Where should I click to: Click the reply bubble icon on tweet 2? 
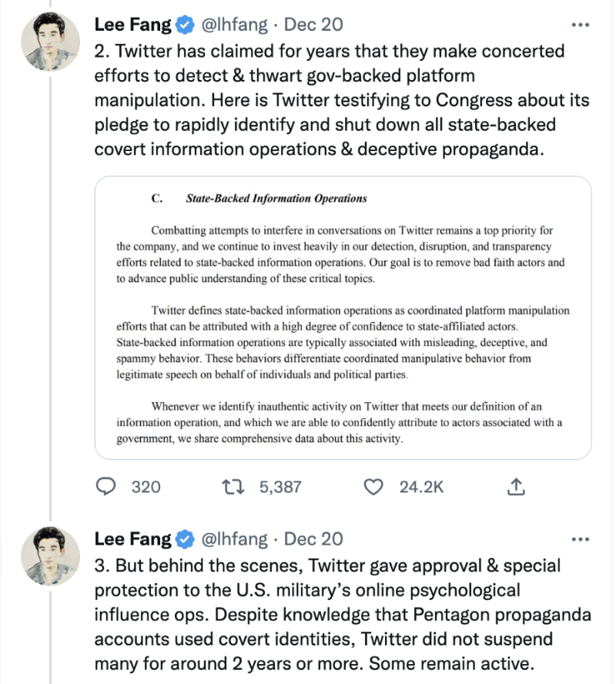106,487
